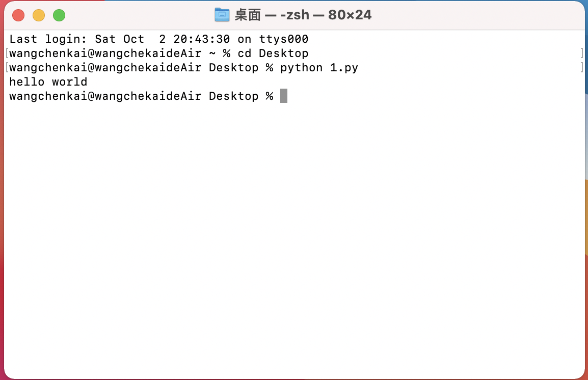The height and width of the screenshot is (380, 588).
Task: Click the blue folder proxy icon in title bar
Action: (x=222, y=15)
